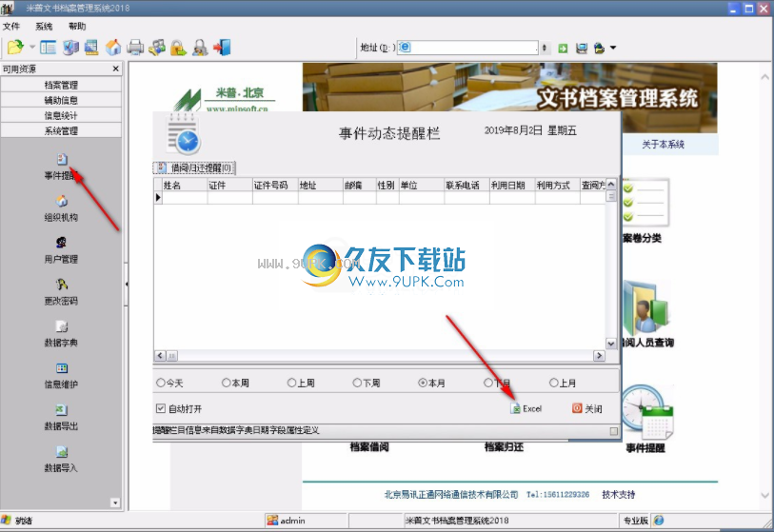Open the black dropdown arrow after address toolbar icons

coord(613,48)
